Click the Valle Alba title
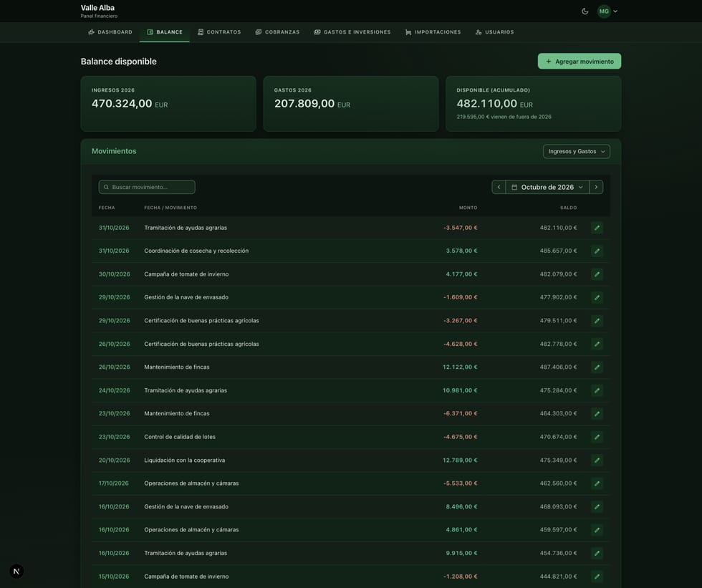 click(x=97, y=8)
